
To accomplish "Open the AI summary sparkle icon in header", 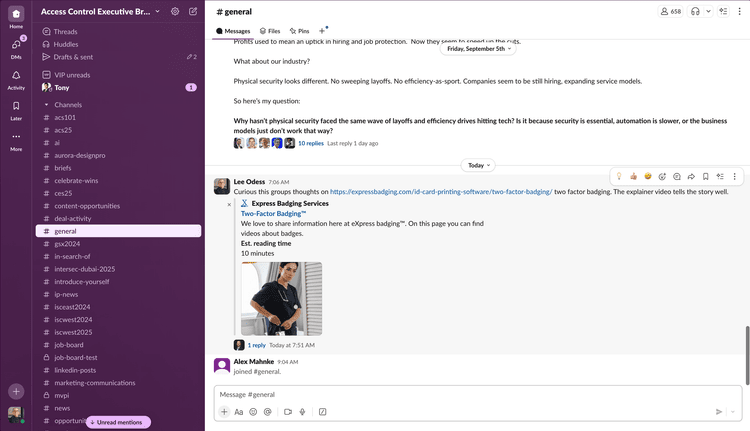I will (x=723, y=11).
